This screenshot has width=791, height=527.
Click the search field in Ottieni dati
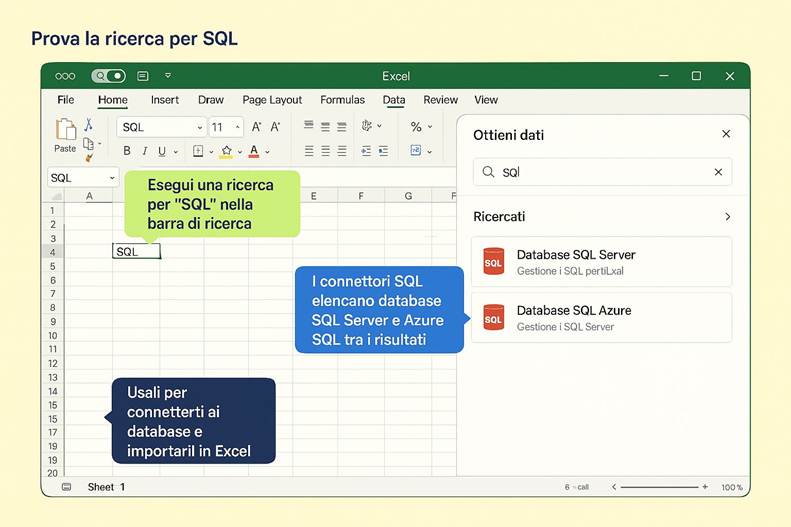coord(600,172)
